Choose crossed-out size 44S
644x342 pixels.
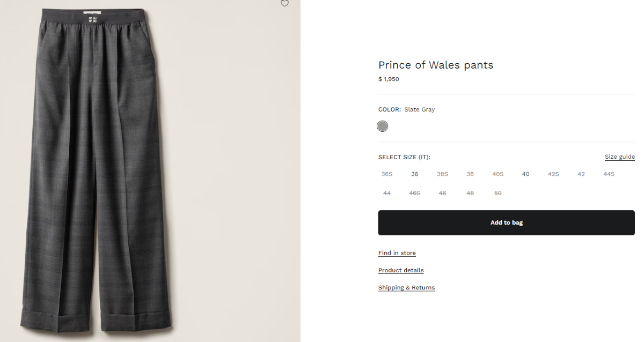click(x=609, y=174)
